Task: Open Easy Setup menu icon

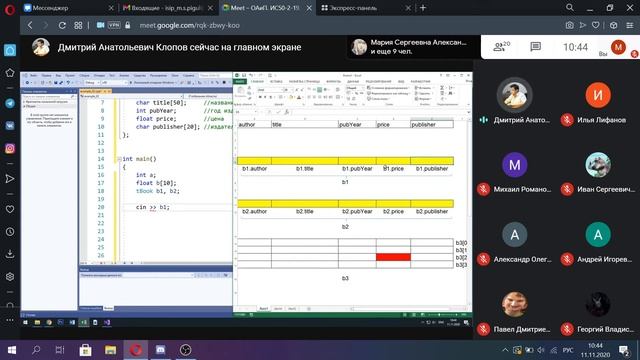Action: 630,25
